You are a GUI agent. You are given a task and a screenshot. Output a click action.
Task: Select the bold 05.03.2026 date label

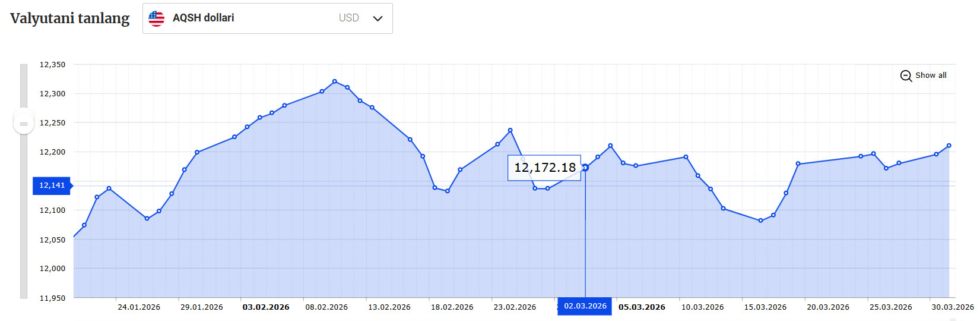pyautogui.click(x=642, y=307)
